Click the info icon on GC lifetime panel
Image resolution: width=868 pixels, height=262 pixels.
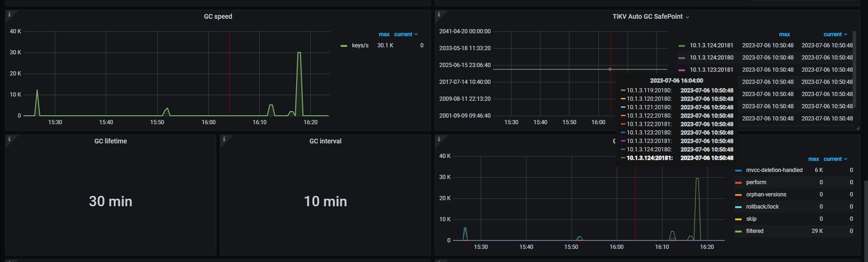[9, 139]
